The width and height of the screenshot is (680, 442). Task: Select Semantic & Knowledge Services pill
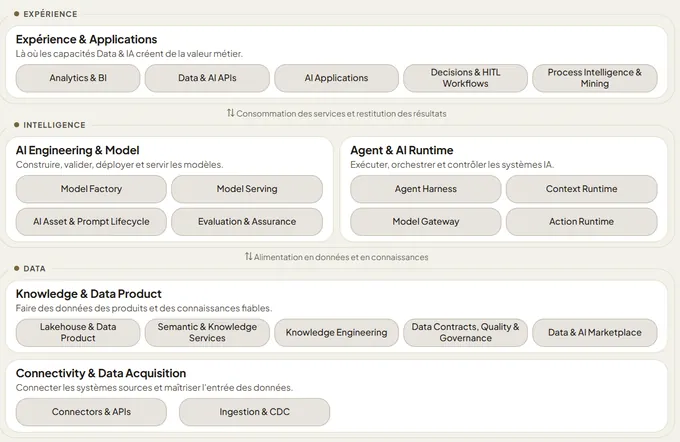click(x=207, y=332)
